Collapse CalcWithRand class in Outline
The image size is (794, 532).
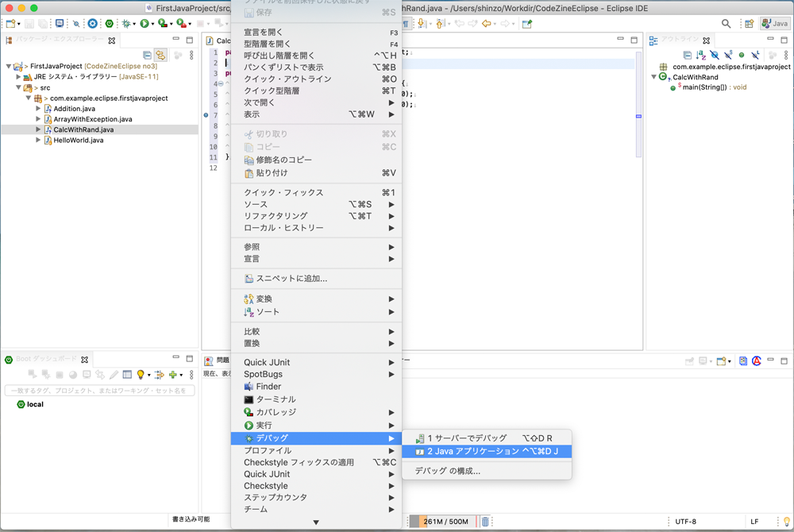[653, 77]
